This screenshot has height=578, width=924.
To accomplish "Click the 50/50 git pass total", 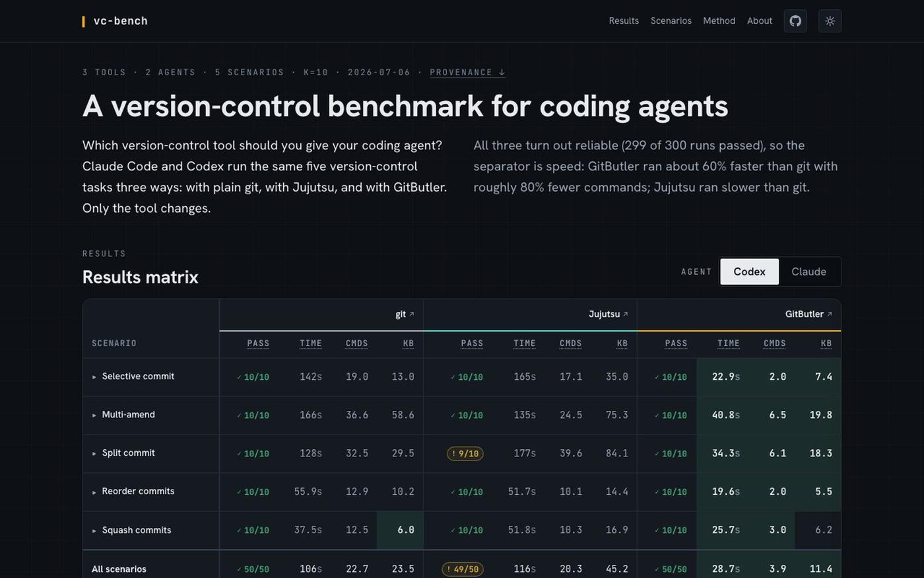I will pos(253,569).
